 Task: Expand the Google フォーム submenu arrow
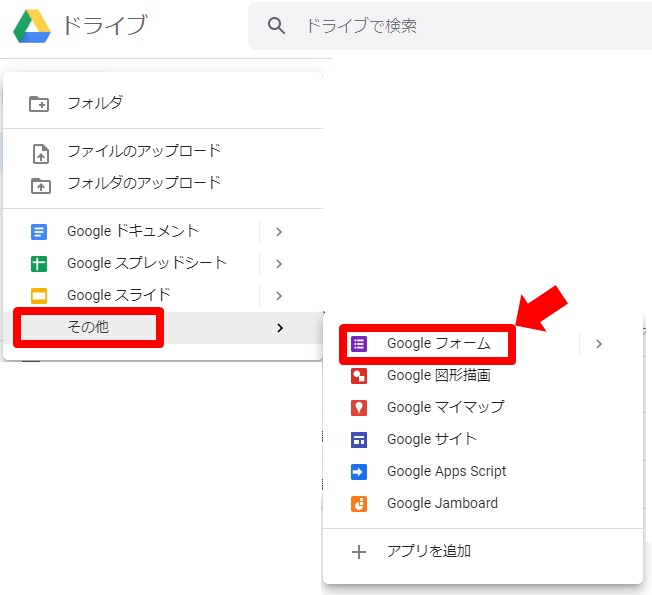click(599, 344)
